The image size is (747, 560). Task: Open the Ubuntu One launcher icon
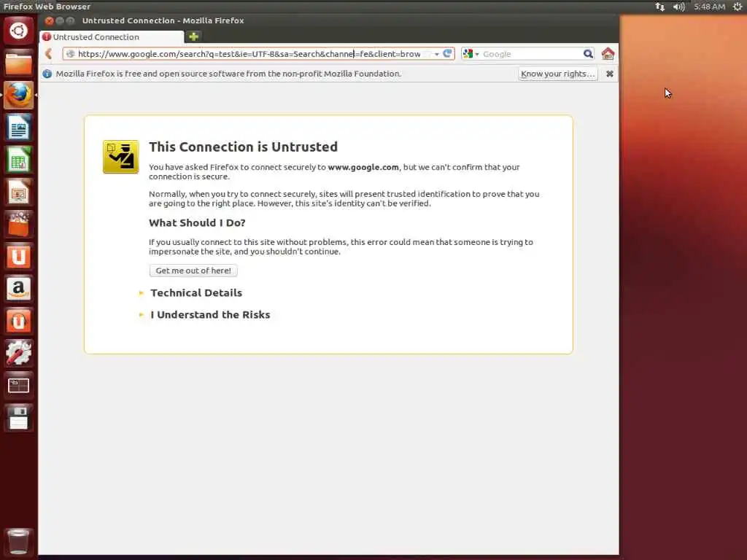pos(18,257)
